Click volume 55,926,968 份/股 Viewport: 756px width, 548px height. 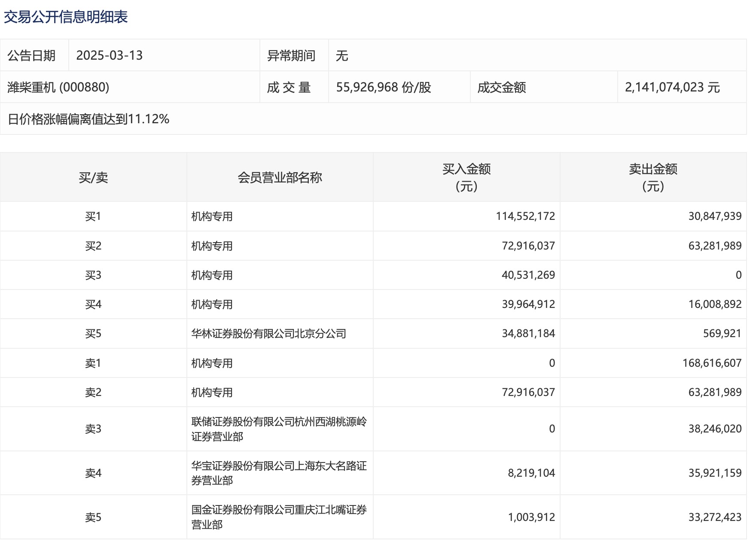coord(384,87)
